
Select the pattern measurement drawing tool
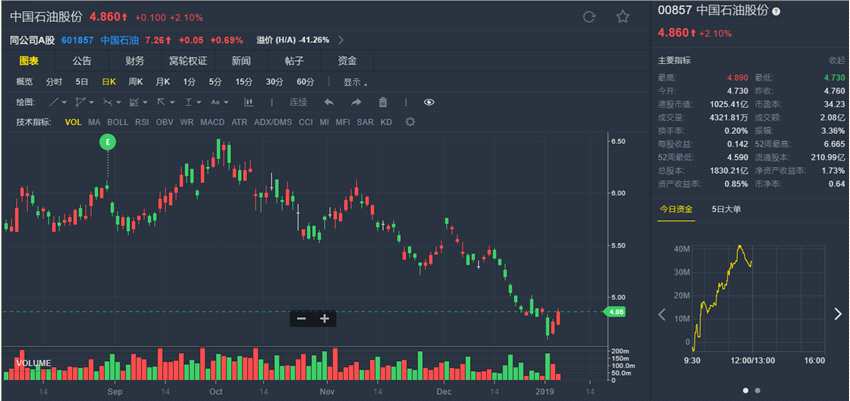pos(134,102)
